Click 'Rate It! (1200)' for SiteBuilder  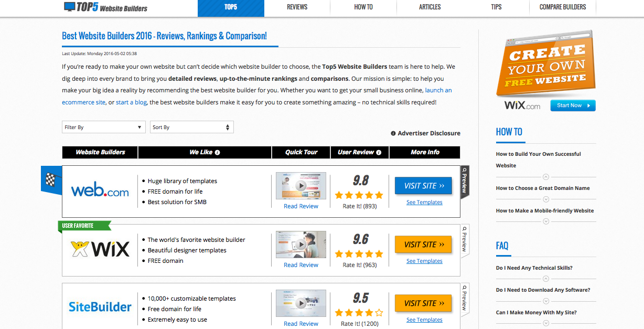[x=360, y=324]
